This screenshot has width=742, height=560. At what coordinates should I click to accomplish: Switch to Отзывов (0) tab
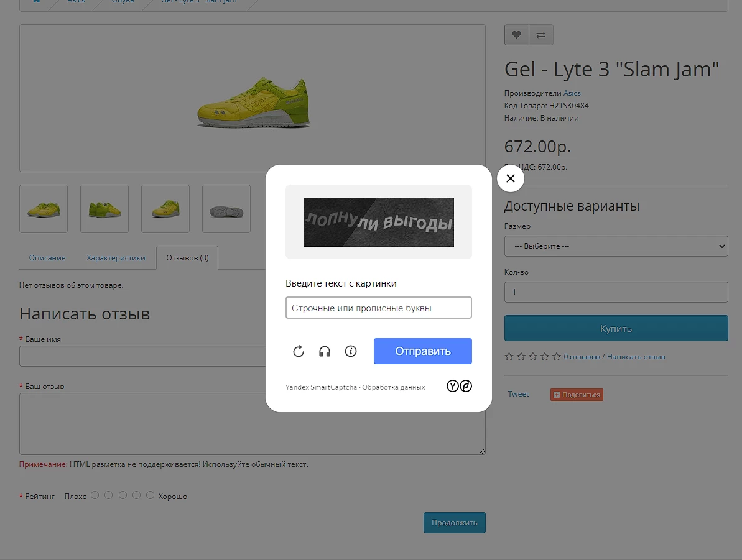[x=187, y=258]
